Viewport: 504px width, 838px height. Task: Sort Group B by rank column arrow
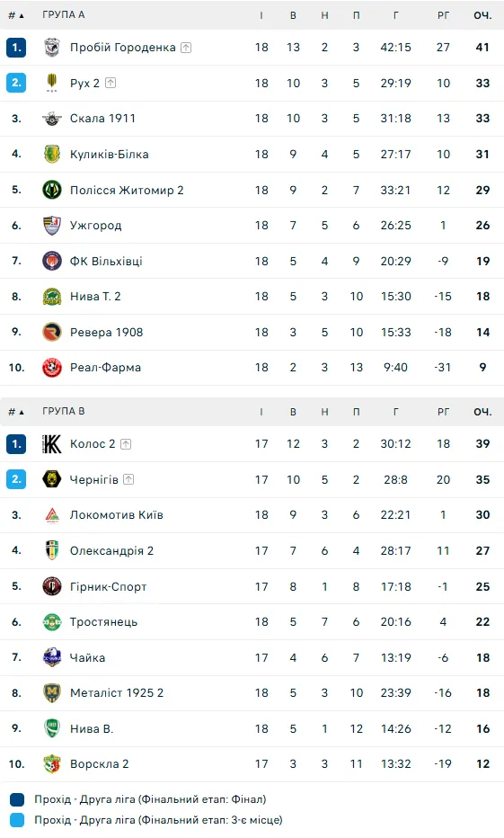pyautogui.click(x=22, y=412)
